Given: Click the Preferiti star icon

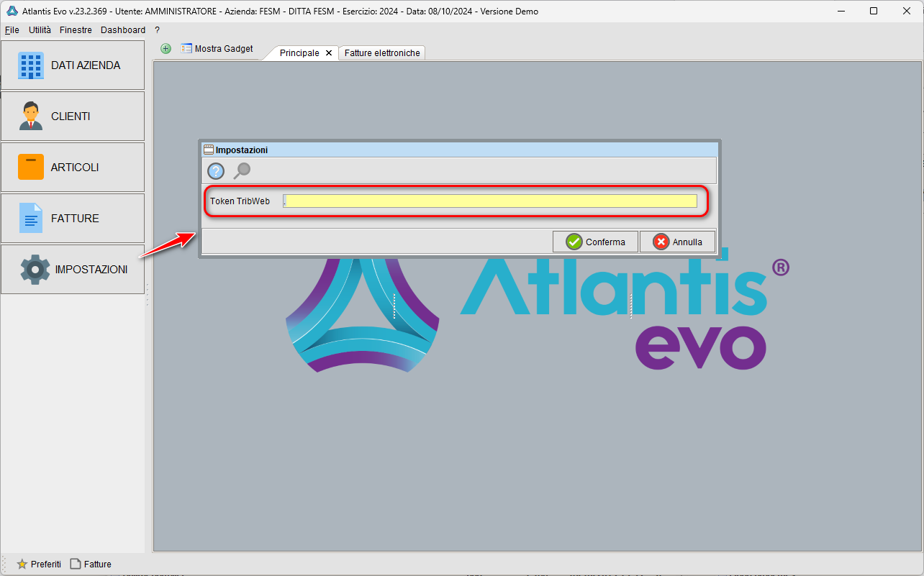Looking at the screenshot, I should coord(22,564).
